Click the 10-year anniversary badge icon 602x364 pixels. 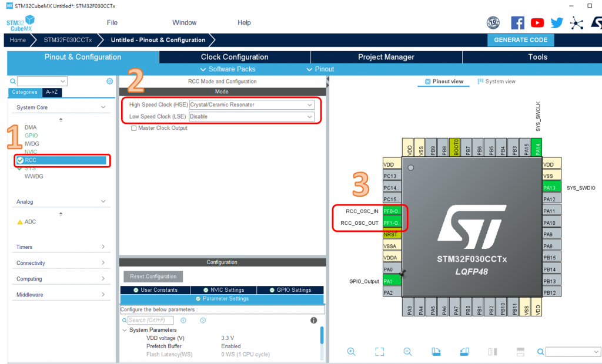coord(493,23)
